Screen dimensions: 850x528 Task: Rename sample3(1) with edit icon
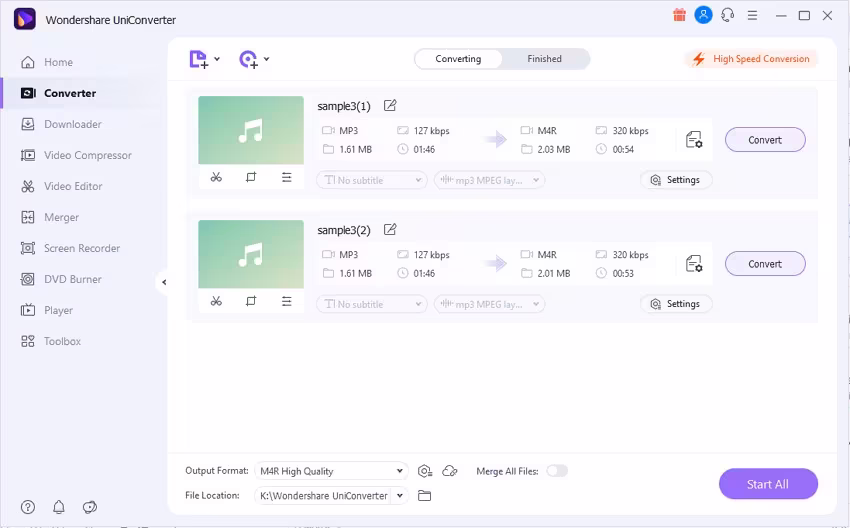click(x=390, y=105)
